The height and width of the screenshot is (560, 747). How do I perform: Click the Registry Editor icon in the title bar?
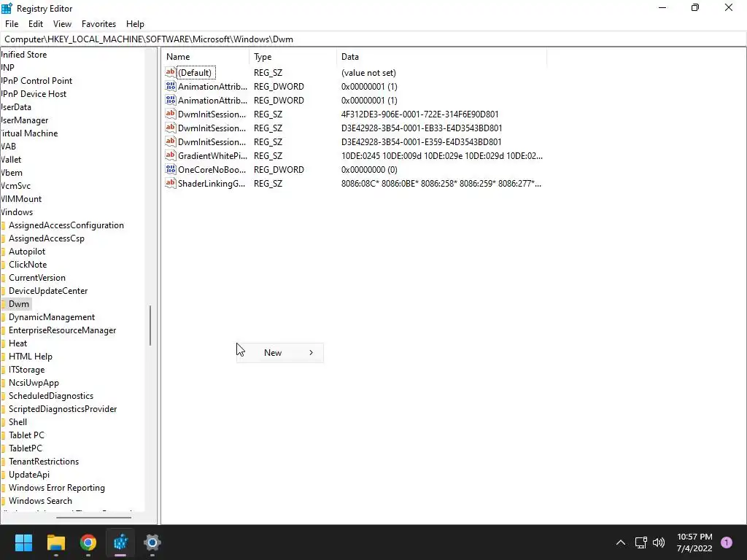pyautogui.click(x=7, y=8)
